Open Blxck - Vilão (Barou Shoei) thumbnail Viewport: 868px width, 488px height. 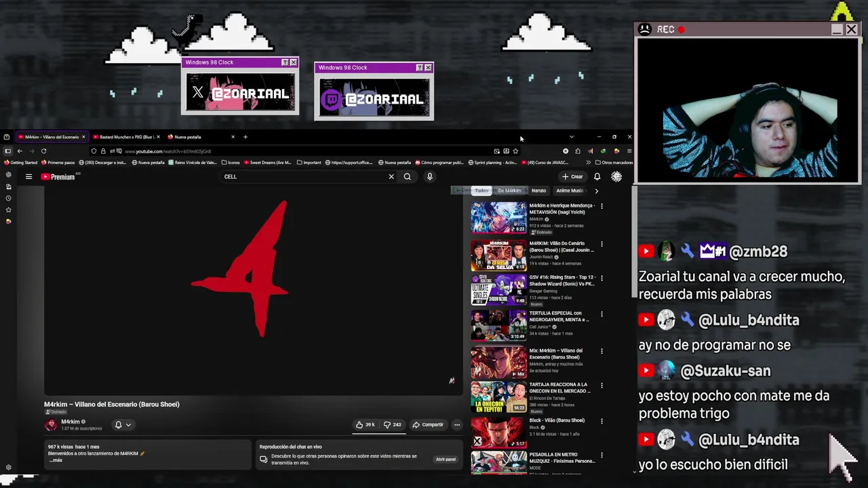point(498,432)
